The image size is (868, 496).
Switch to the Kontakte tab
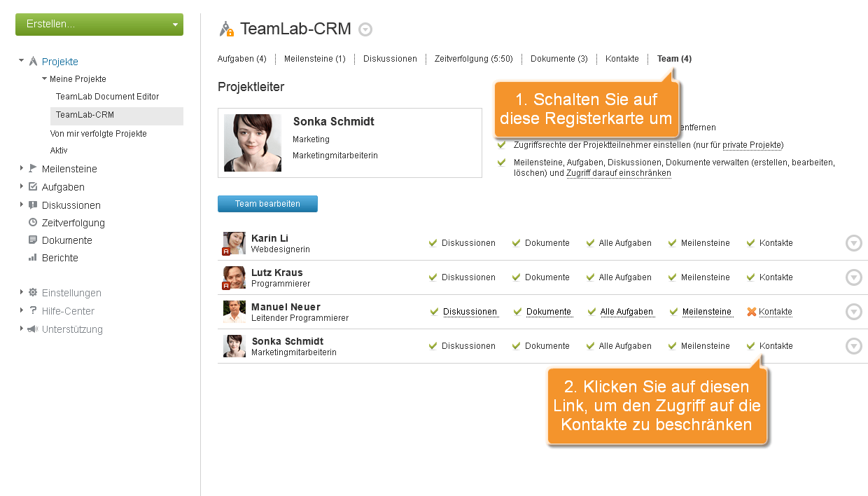(622, 59)
